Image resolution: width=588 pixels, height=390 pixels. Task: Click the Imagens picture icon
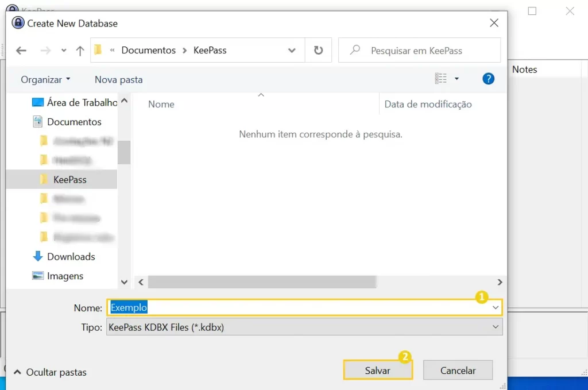click(38, 276)
